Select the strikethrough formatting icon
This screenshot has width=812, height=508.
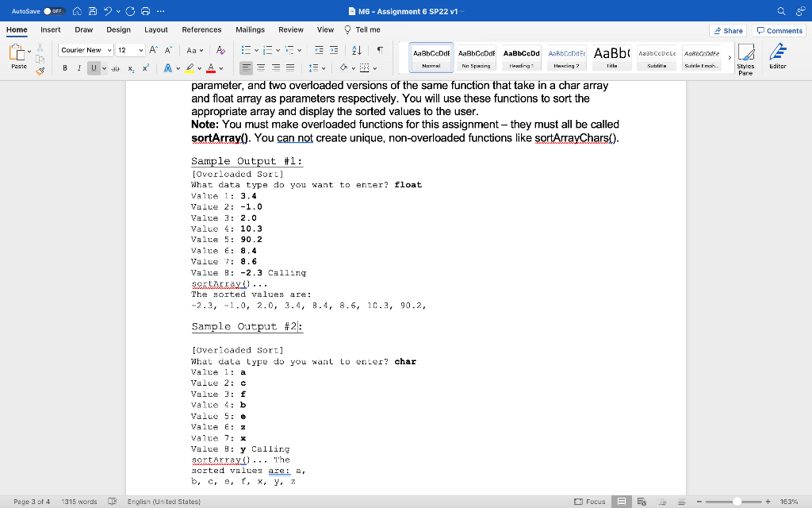[x=114, y=67]
